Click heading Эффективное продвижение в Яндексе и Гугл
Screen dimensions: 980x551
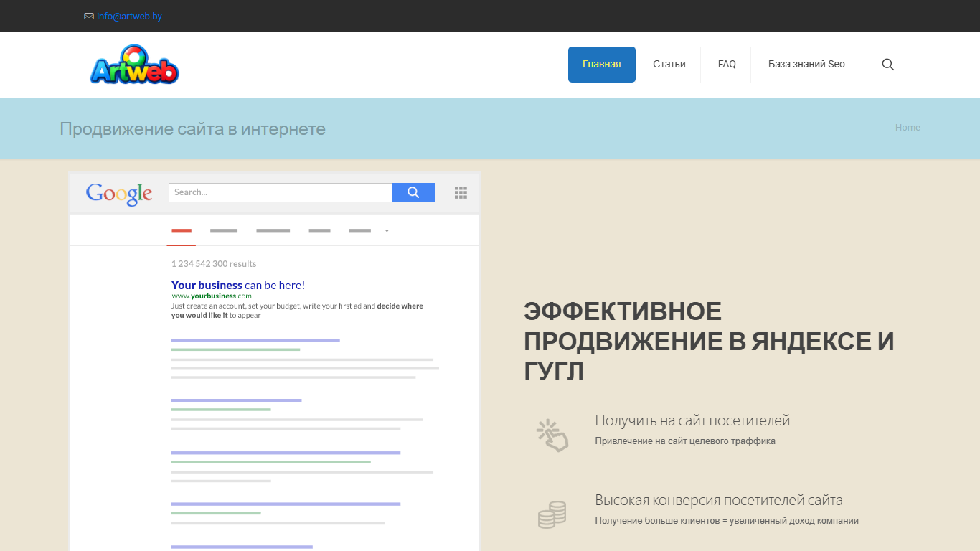point(709,342)
